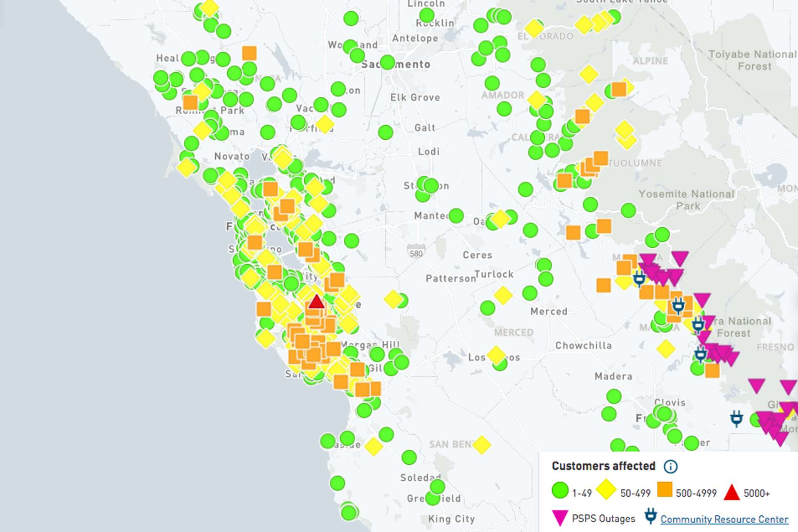Click the yellow diamond near Los Banos
798x532 pixels.
coord(496,355)
